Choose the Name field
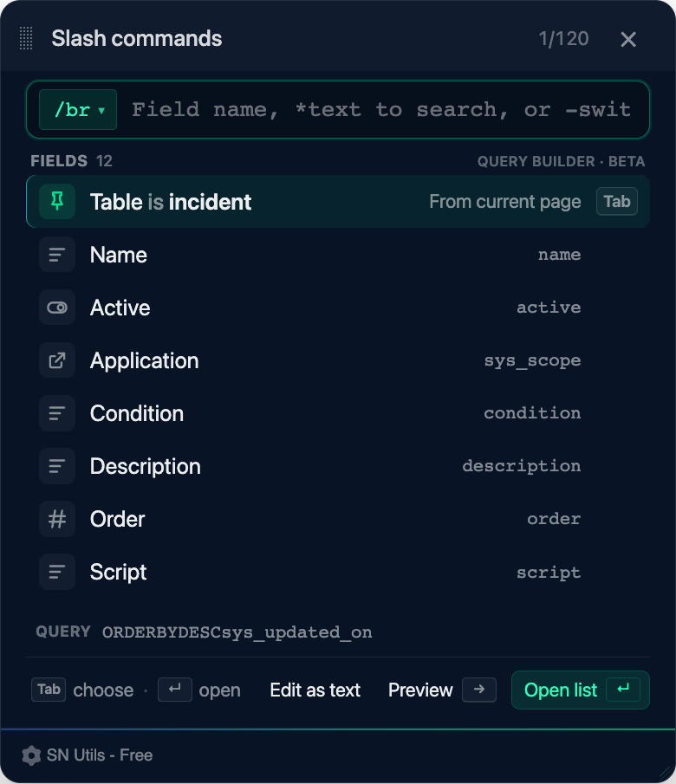The width and height of the screenshot is (676, 784). click(338, 255)
